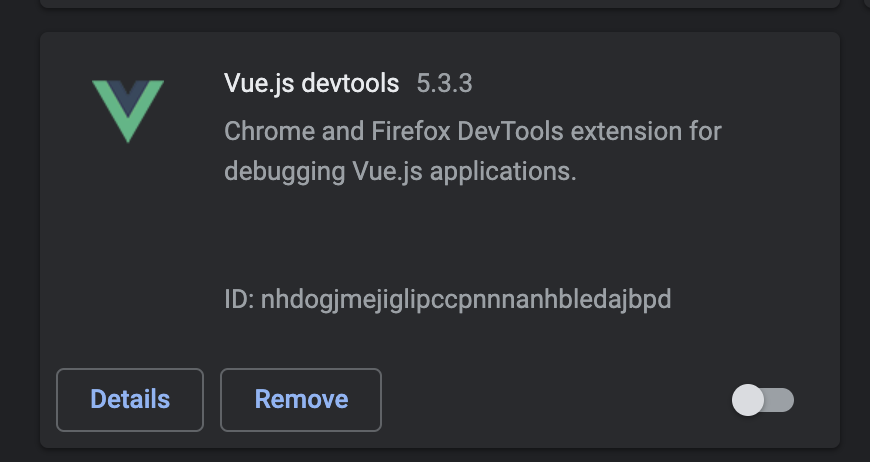Click the extension ID string nhdogjmejiglipccpnnnanhbledajbpd
Viewport: 870px width, 462px height.
coord(466,299)
